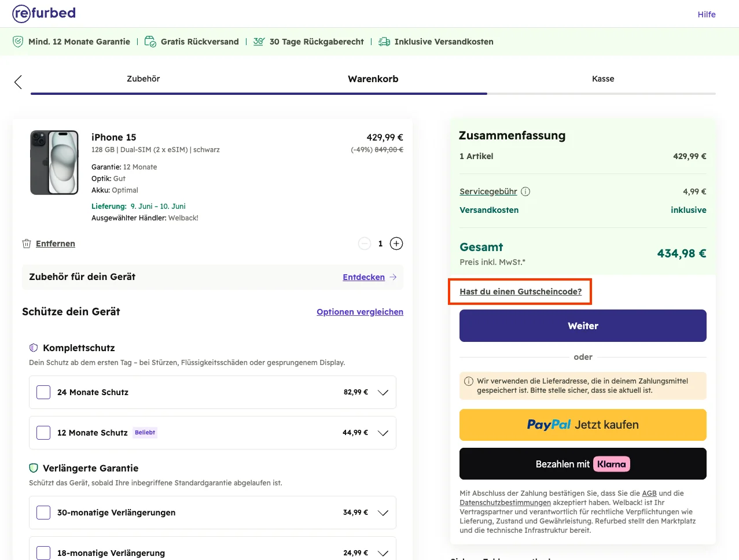
Task: Check the 30-monatige Verlängerungen box
Action: tap(43, 513)
